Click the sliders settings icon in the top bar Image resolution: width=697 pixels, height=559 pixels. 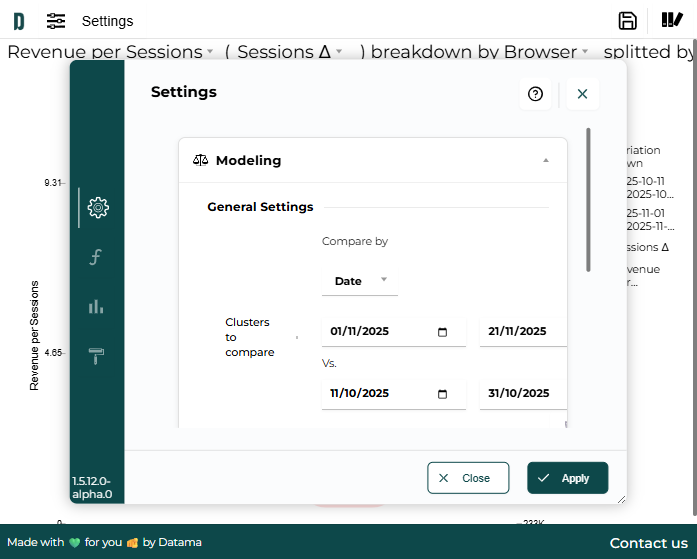coord(56,21)
